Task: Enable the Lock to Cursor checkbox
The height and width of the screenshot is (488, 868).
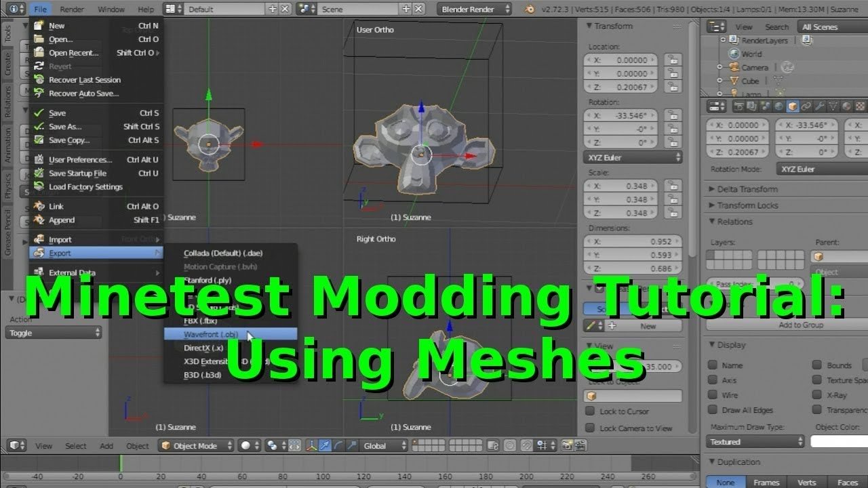Action: coord(590,411)
